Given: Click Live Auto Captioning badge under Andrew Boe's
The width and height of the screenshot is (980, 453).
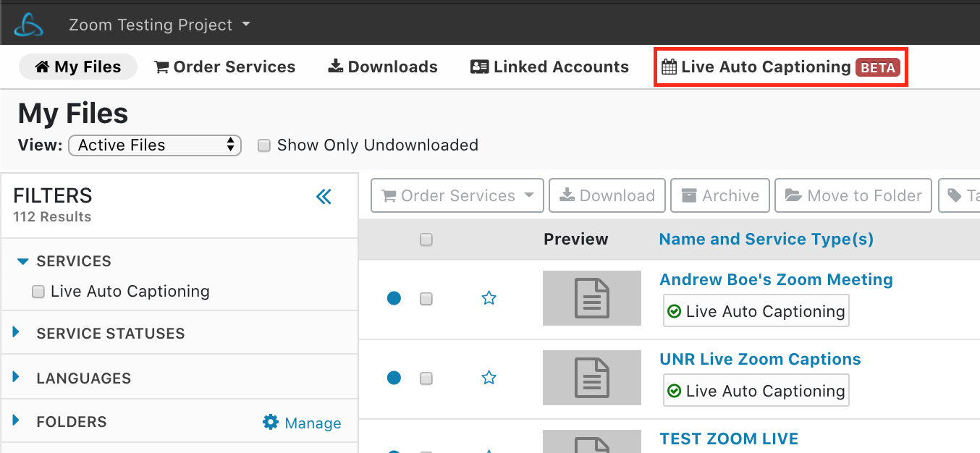Looking at the screenshot, I should tap(756, 311).
